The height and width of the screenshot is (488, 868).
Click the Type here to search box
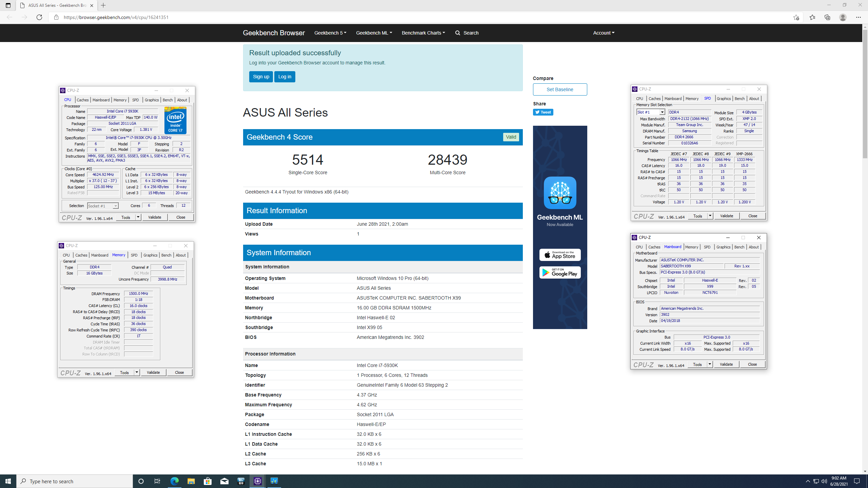click(x=75, y=481)
